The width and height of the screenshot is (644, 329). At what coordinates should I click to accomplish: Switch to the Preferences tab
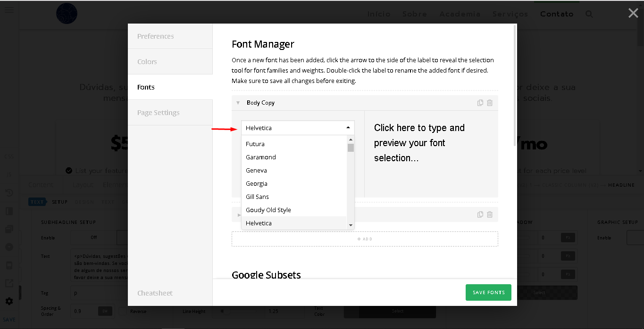(x=170, y=36)
